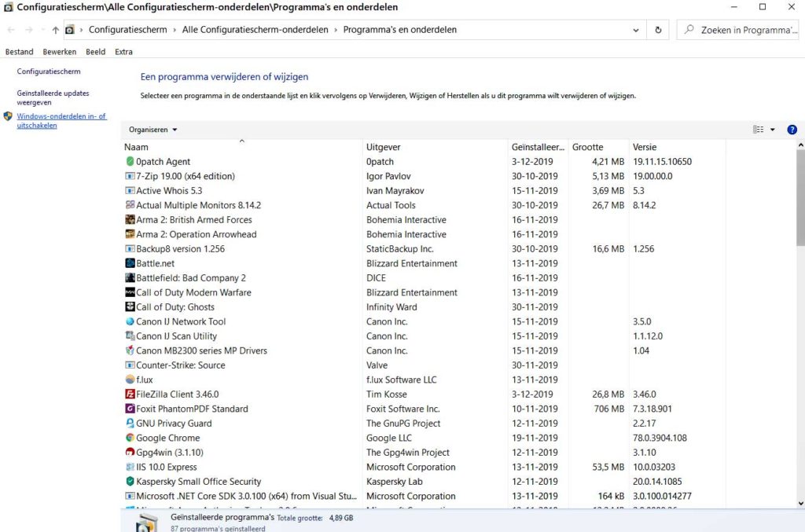Click the Actual Multiple Monitors icon
805x532 pixels.
click(130, 205)
